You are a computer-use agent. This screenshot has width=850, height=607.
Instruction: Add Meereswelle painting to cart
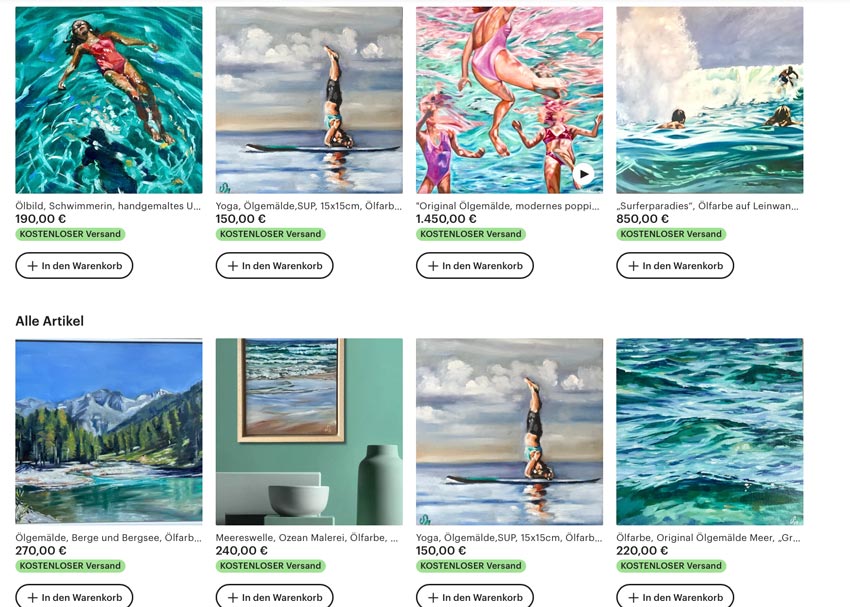(x=274, y=596)
